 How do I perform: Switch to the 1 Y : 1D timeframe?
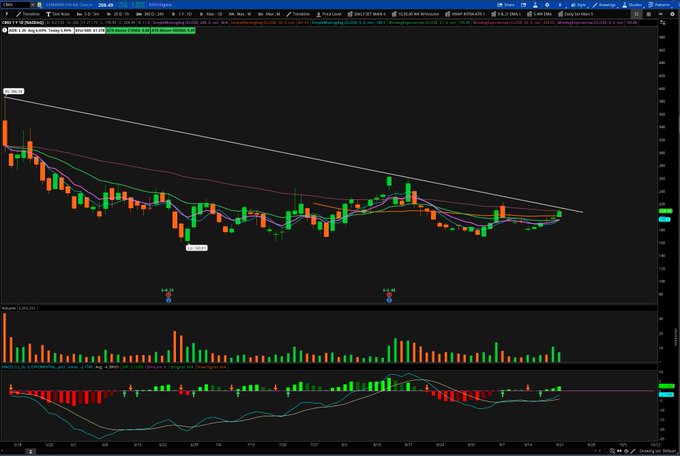point(182,14)
